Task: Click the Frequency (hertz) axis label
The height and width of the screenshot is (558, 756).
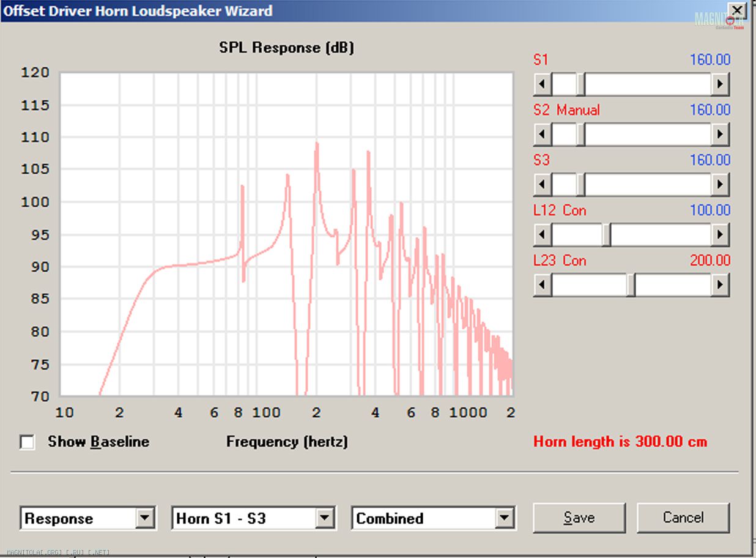Action: [287, 442]
